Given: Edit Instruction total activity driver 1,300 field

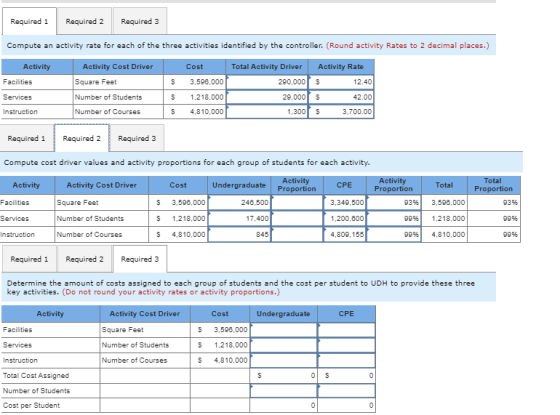Looking at the screenshot, I should pos(267,112).
